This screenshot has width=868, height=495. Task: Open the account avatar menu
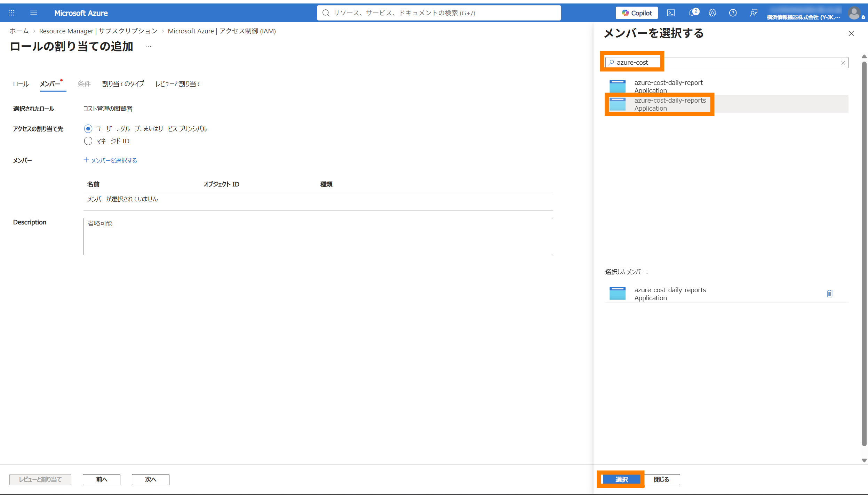click(855, 13)
